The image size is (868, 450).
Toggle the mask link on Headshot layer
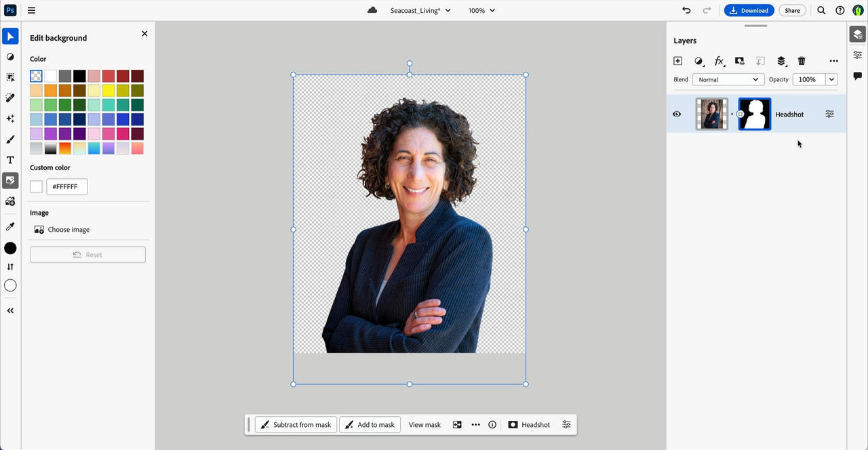pyautogui.click(x=734, y=114)
